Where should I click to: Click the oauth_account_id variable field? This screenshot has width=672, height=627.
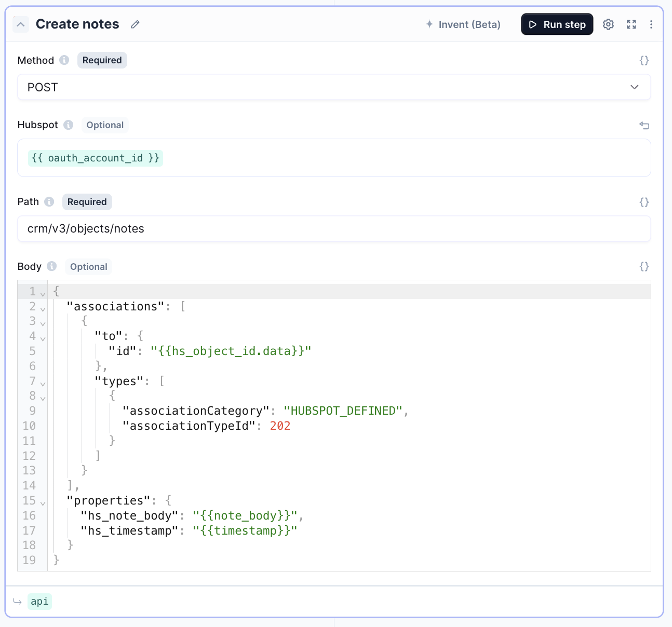point(96,158)
